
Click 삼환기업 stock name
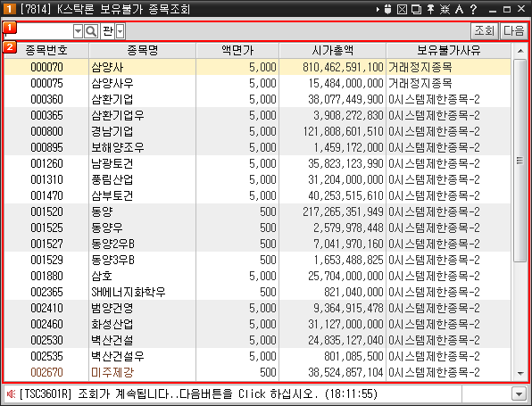(x=112, y=99)
